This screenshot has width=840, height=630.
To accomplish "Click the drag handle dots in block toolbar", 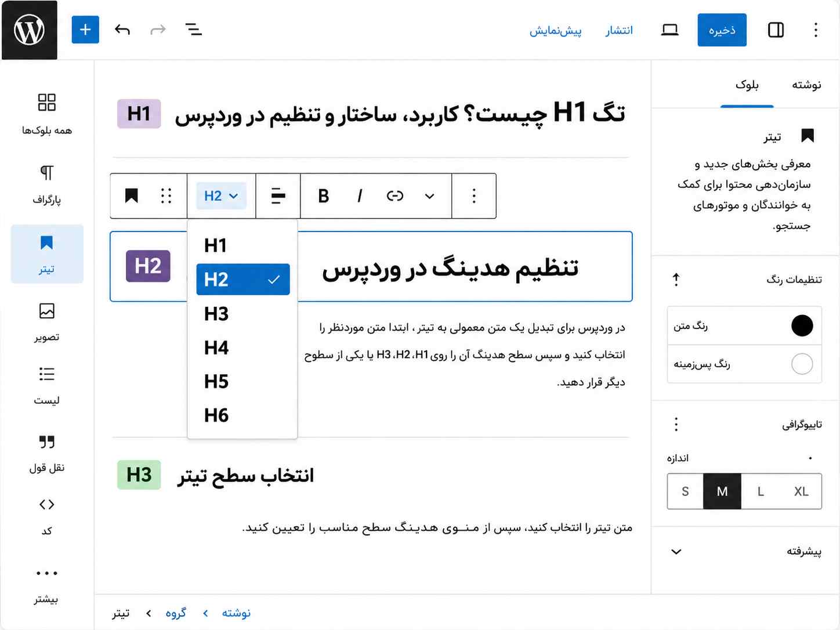I will click(x=166, y=195).
